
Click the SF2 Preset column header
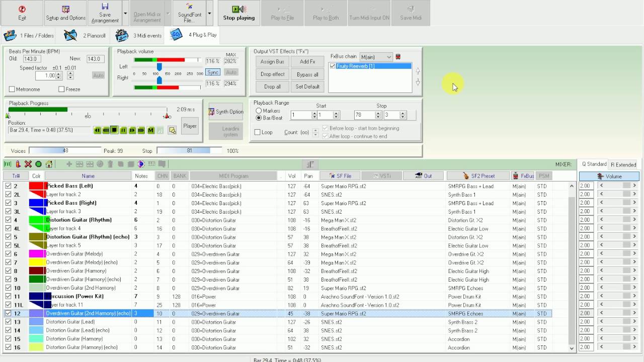pos(477,176)
